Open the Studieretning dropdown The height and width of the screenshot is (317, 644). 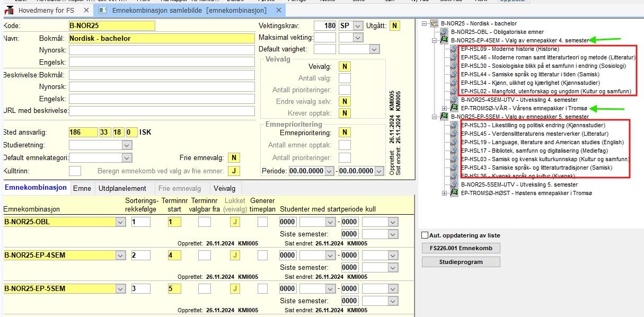tap(127, 145)
